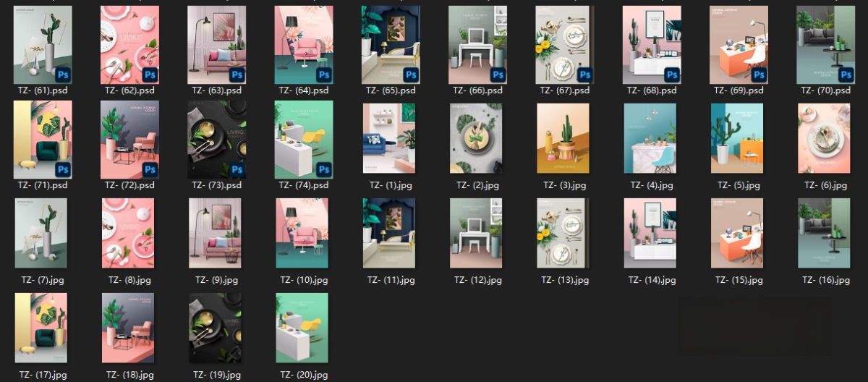
Task: Select the TZ- (61).psd file icon
Action: 43,45
